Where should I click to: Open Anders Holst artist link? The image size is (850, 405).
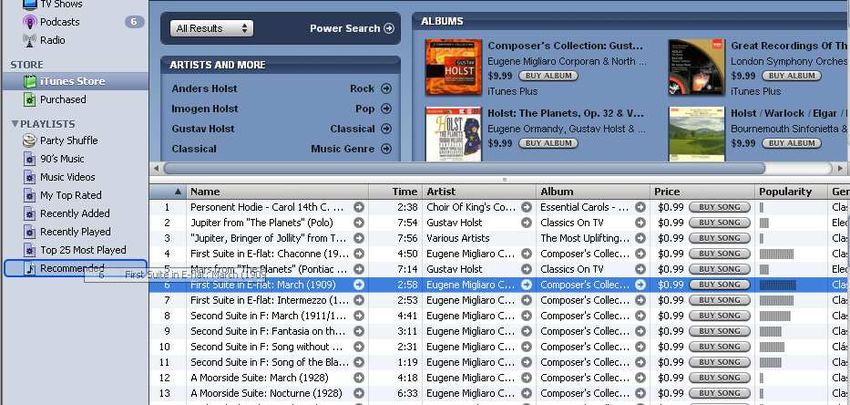coord(204,89)
